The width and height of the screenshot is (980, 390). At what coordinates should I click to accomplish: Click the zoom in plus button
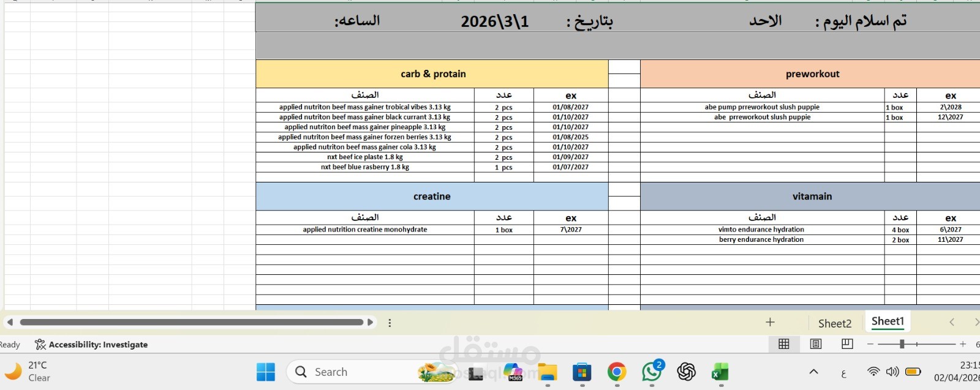(963, 344)
